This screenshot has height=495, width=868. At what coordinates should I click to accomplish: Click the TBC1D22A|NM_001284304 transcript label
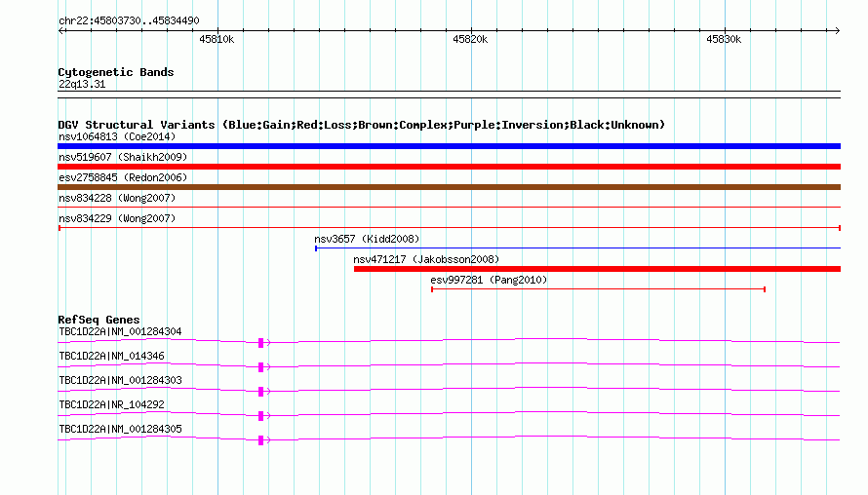pyautogui.click(x=120, y=332)
